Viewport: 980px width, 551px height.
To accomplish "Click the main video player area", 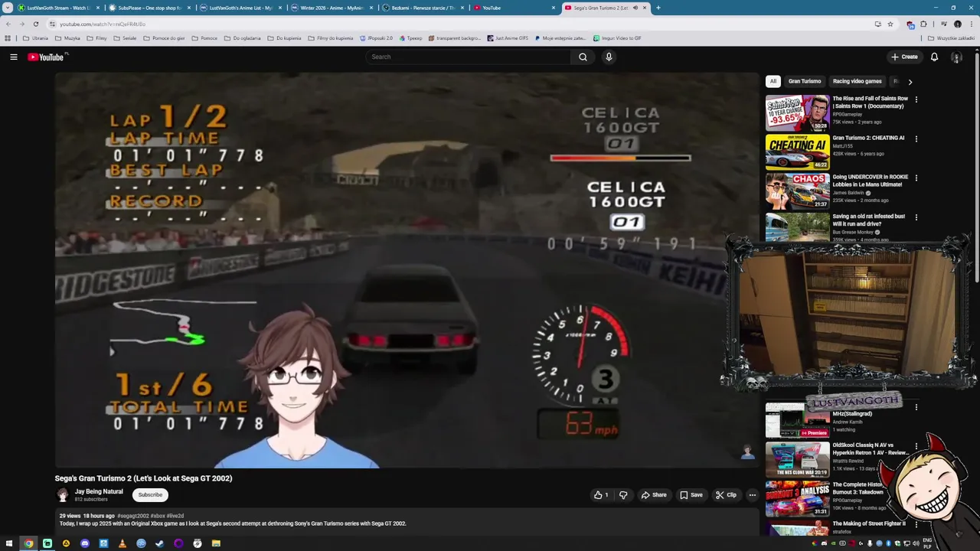I will (x=407, y=270).
